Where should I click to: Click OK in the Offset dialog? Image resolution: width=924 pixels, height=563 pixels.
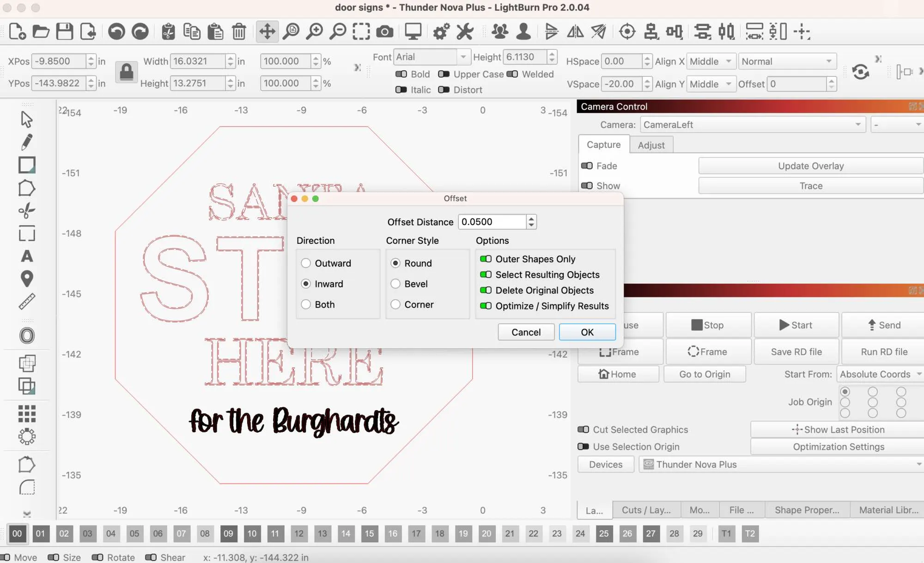pyautogui.click(x=587, y=332)
